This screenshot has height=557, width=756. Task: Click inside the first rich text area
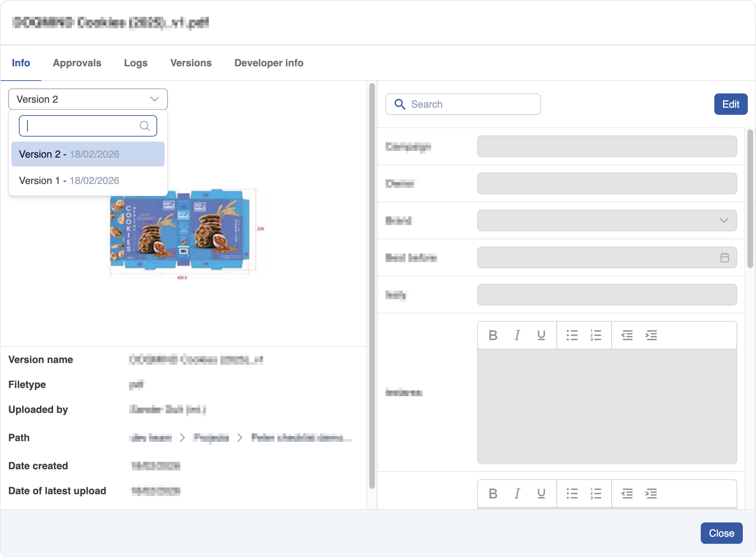[x=607, y=406]
